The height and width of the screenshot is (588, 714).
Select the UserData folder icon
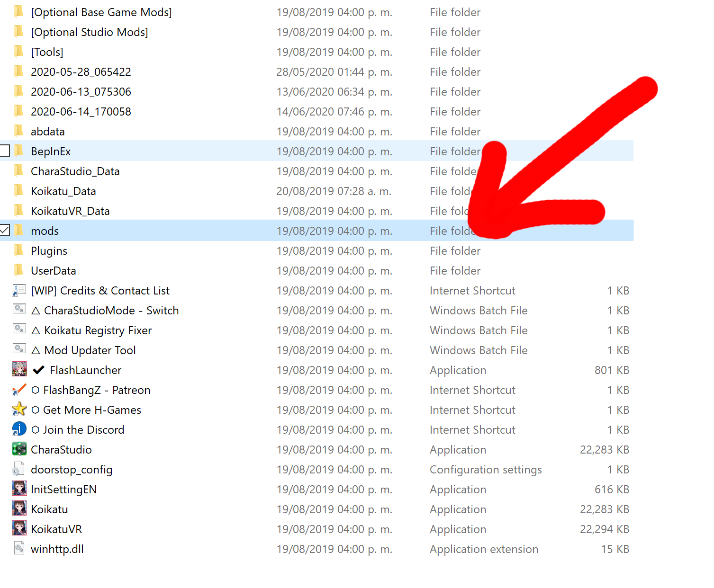pos(18,270)
